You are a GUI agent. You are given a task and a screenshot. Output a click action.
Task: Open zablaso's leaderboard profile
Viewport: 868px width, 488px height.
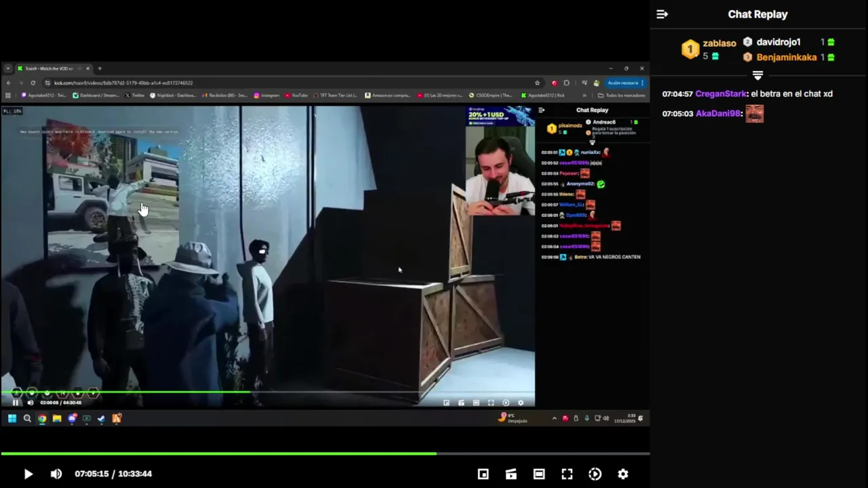click(719, 43)
